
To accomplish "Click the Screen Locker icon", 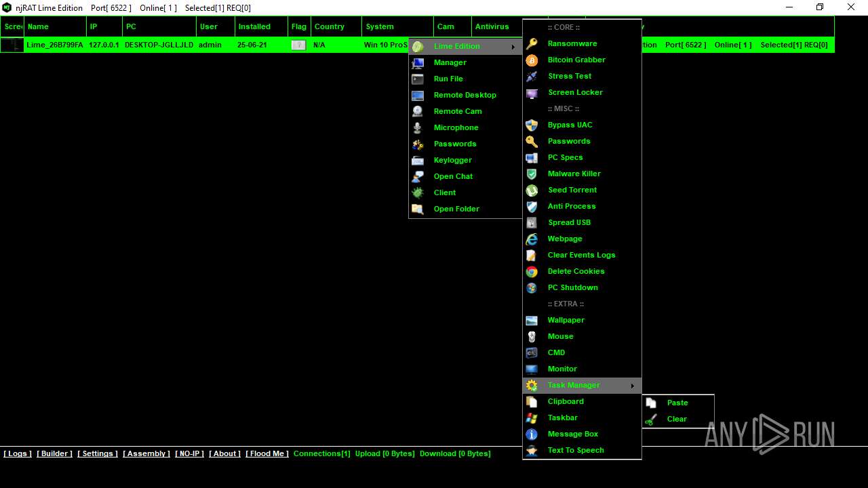I will [532, 92].
